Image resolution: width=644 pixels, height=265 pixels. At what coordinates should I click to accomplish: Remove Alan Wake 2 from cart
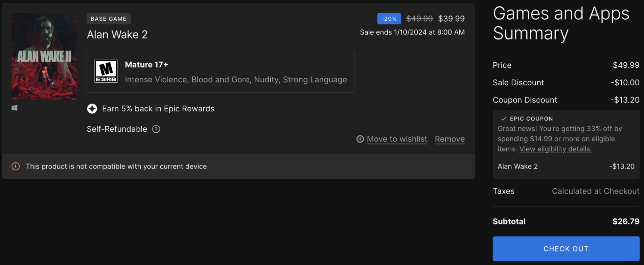(450, 139)
